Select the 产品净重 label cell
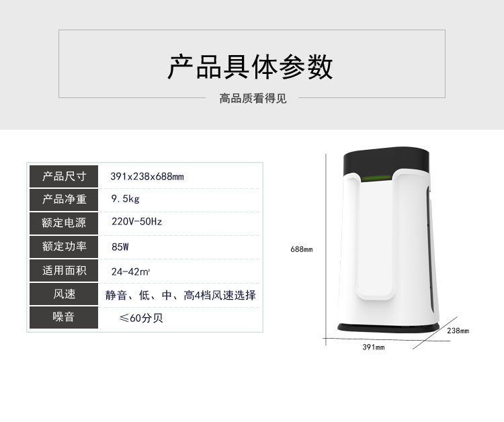Screen dimensions: 504x422 64,200
